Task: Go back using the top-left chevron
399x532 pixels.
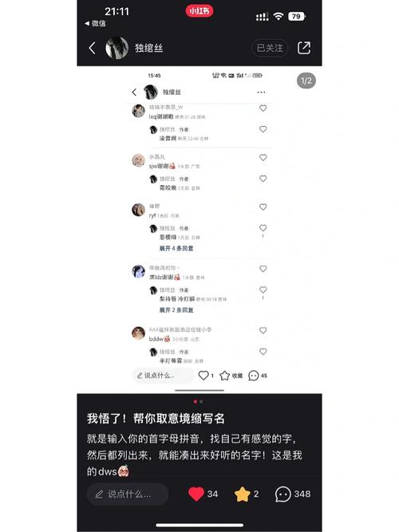Action: pyautogui.click(x=92, y=48)
